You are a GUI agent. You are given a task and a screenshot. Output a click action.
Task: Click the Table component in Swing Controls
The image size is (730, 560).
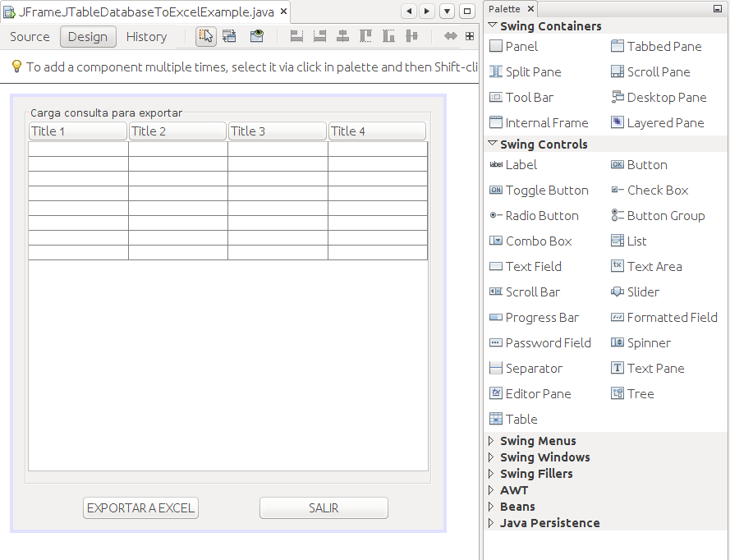click(x=519, y=419)
